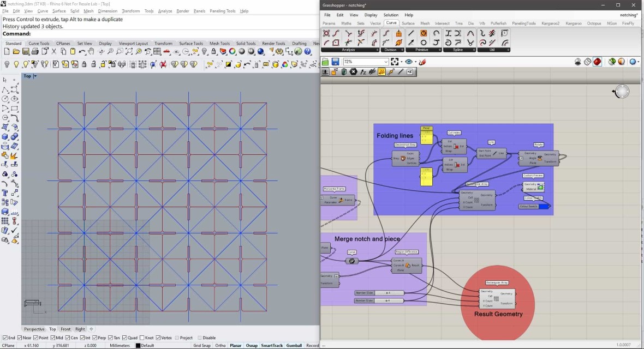The height and width of the screenshot is (349, 644).
Task: Click the rendered blue sphere icon in Rhino
Action: click(x=260, y=52)
